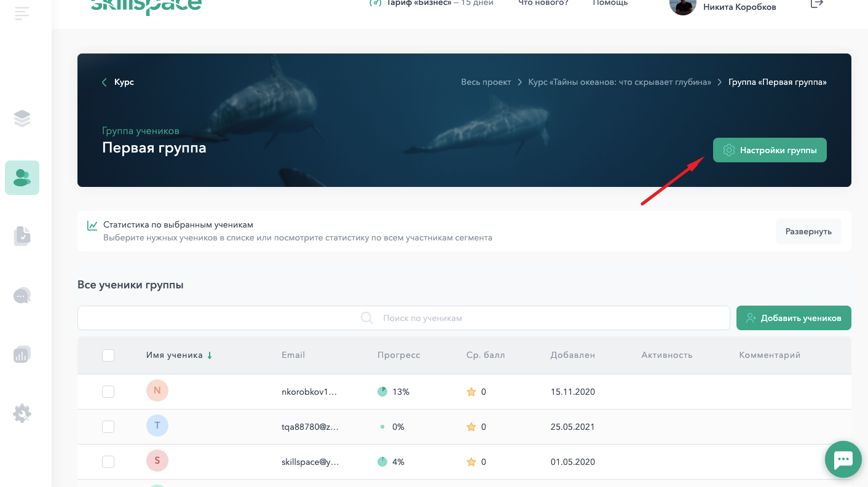Open Курс «Тайны океанов» breadcrumb
868x487 pixels.
[620, 82]
